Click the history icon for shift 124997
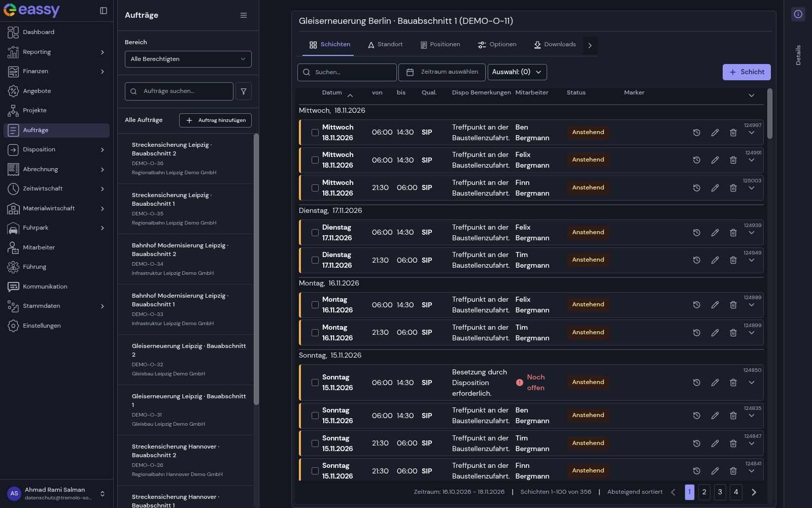Image resolution: width=812 pixels, height=508 pixels. click(x=697, y=133)
